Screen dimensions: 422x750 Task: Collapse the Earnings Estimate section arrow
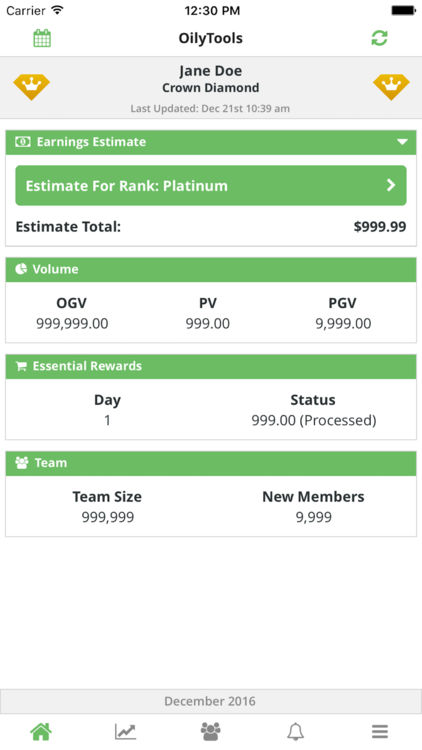pyautogui.click(x=402, y=142)
